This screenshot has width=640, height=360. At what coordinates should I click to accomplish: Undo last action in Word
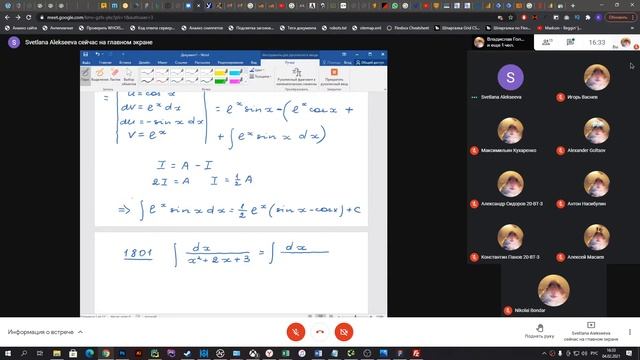pyautogui.click(x=98, y=54)
